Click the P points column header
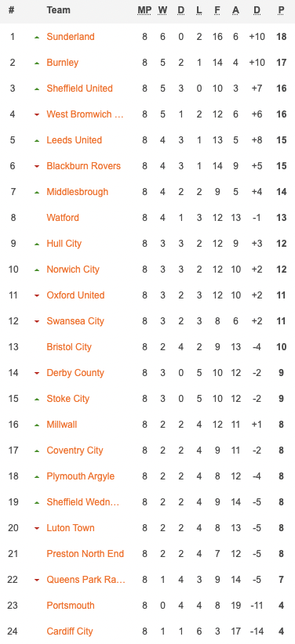Viewport: 295px width, 644px height. 282,10
